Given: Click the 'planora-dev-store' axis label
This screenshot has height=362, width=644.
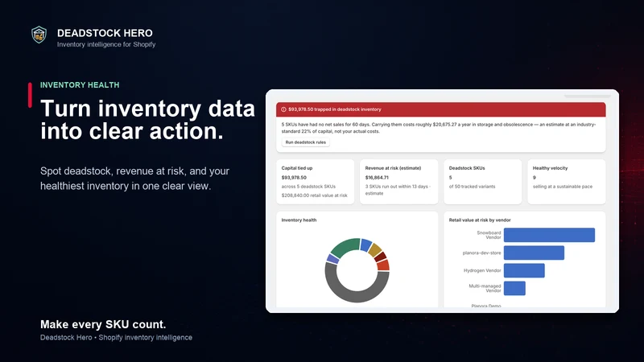Looking at the screenshot, I should [481, 253].
